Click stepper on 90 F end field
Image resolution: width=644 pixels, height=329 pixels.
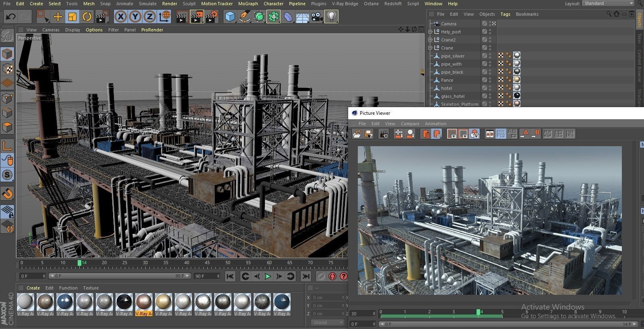(x=218, y=276)
